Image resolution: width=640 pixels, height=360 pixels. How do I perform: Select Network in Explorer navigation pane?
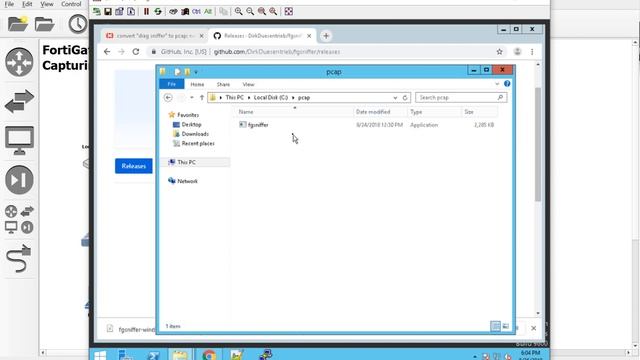[x=187, y=181]
